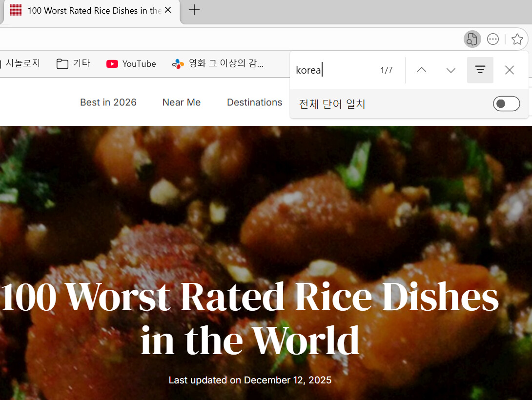Image resolution: width=532 pixels, height=400 pixels.
Task: Select the 100 Worst Rated Rice Dishes tab
Action: [91, 11]
